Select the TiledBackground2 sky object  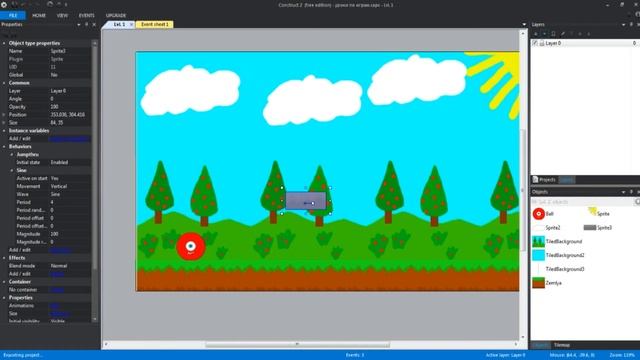pyautogui.click(x=558, y=256)
